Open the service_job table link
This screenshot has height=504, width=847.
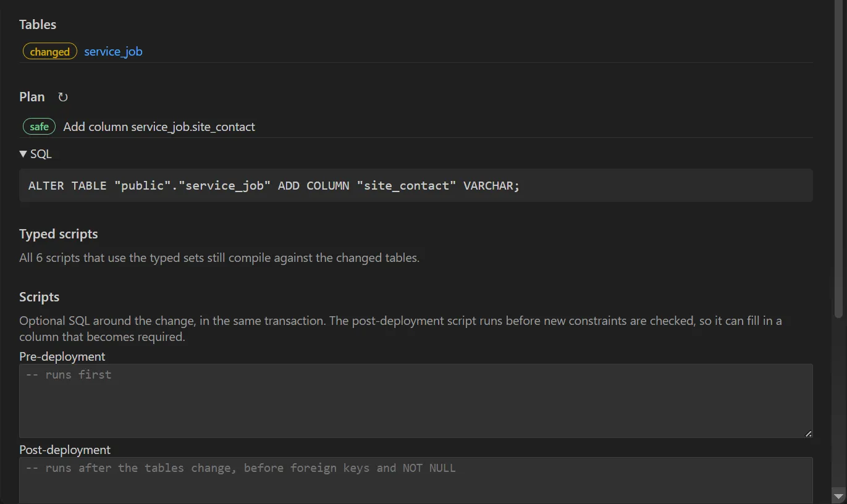point(113,51)
